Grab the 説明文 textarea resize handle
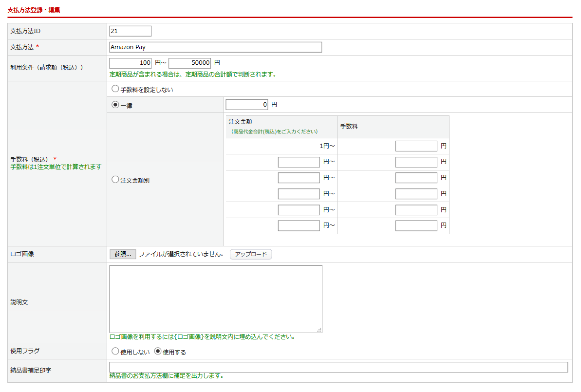The height and width of the screenshot is (392, 581). pos(319,330)
